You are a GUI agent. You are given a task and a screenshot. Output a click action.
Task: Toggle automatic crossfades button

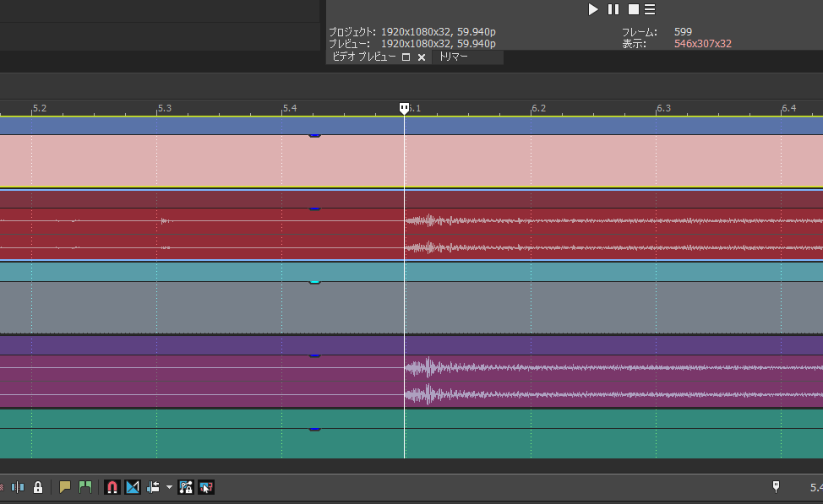click(x=133, y=487)
